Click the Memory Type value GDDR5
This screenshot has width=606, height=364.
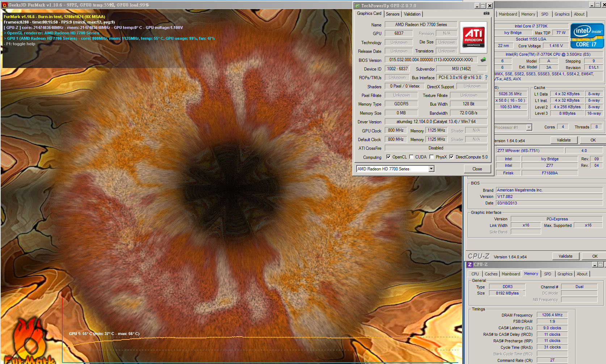401,104
